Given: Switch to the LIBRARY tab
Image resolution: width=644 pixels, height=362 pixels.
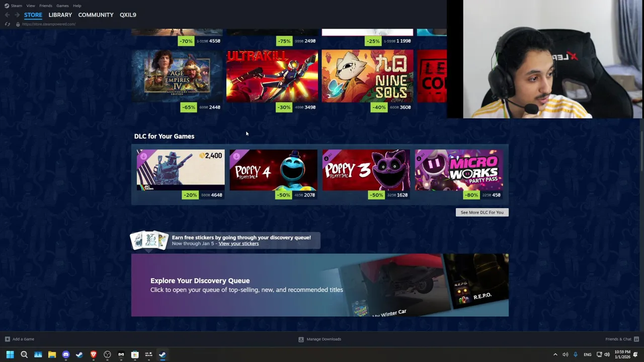Looking at the screenshot, I should point(60,15).
